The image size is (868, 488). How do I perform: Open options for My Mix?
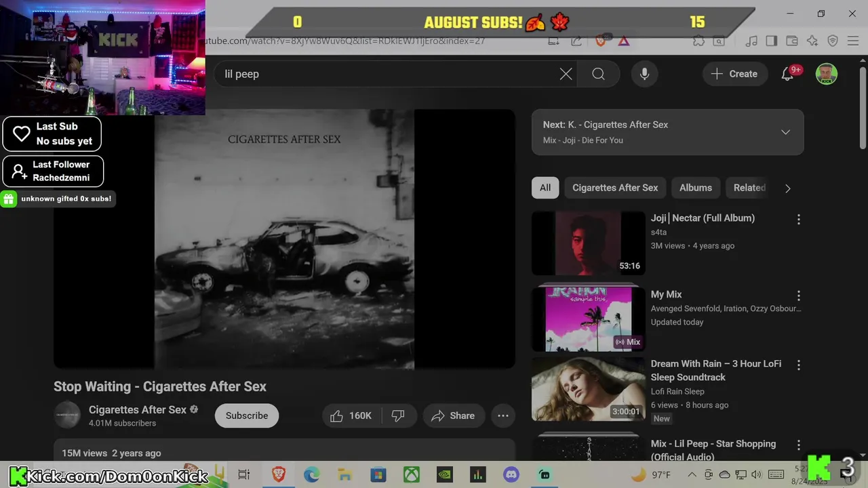798,296
